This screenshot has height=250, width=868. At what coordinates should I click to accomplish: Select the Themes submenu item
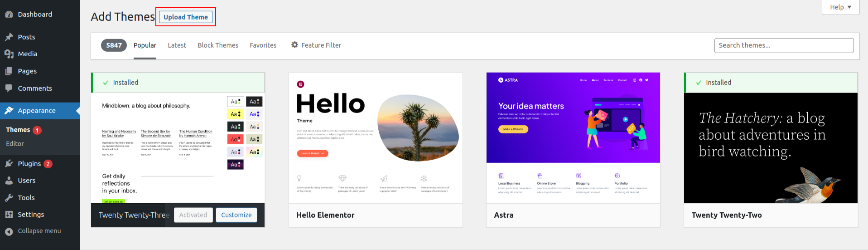(x=18, y=130)
